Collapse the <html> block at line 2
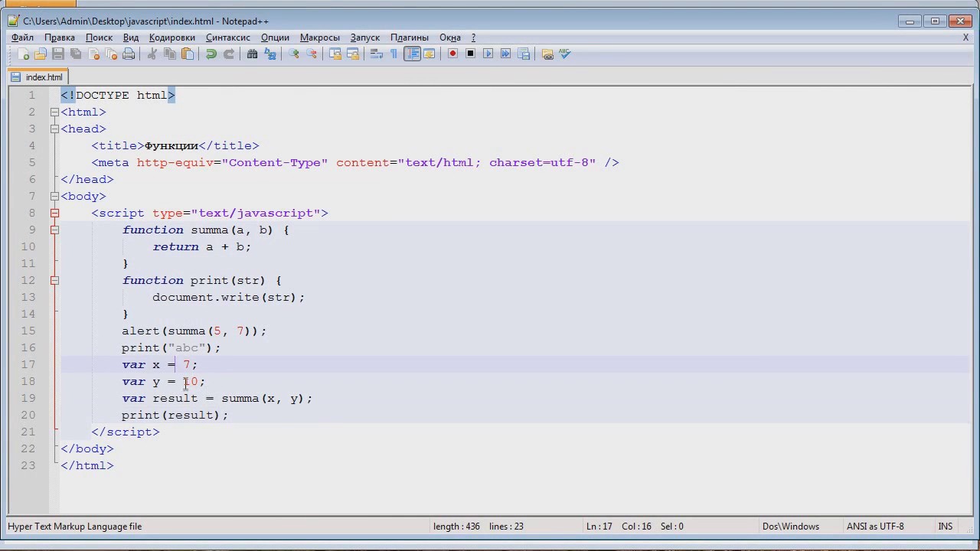Image resolution: width=980 pixels, height=551 pixels. click(54, 112)
